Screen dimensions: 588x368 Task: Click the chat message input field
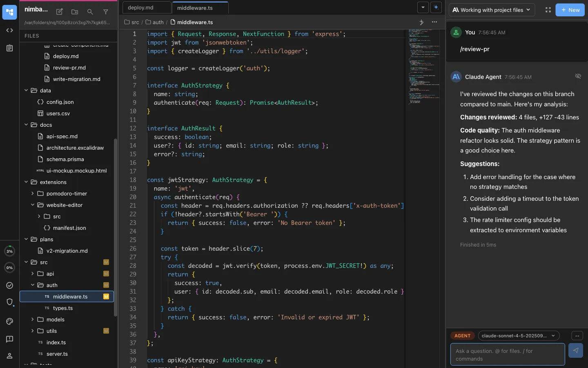pyautogui.click(x=507, y=355)
